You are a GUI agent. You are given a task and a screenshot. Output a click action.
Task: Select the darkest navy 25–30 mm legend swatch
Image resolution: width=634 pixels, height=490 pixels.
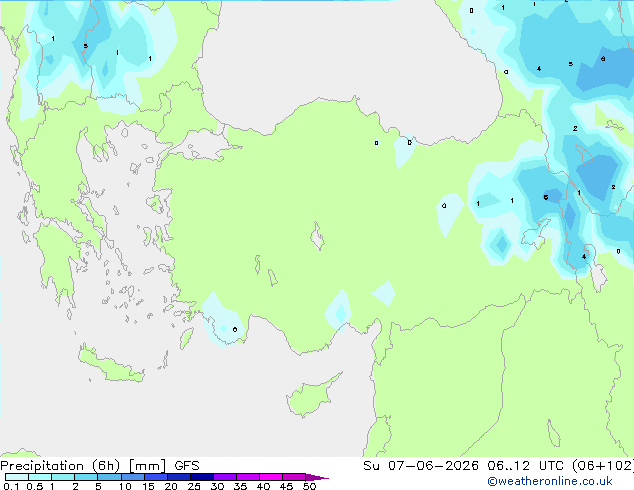click(201, 477)
